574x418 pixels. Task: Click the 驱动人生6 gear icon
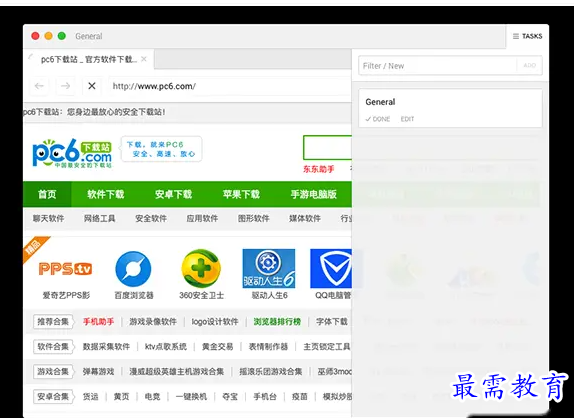tap(269, 269)
